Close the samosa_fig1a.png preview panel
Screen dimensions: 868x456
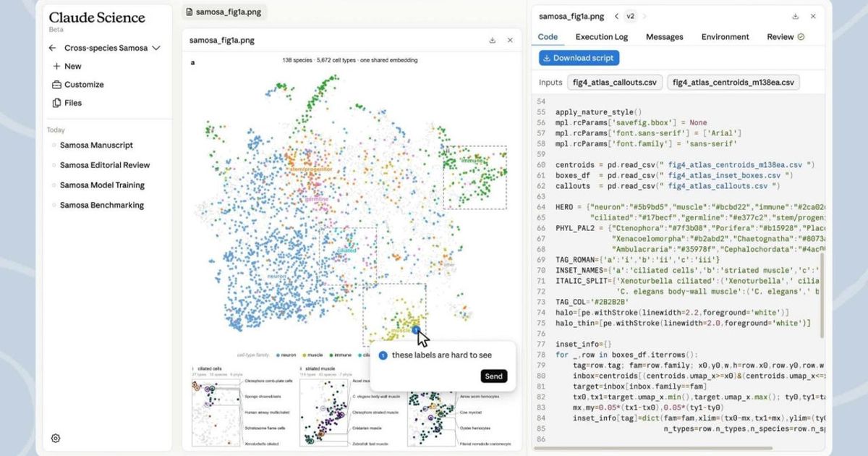[x=510, y=41]
